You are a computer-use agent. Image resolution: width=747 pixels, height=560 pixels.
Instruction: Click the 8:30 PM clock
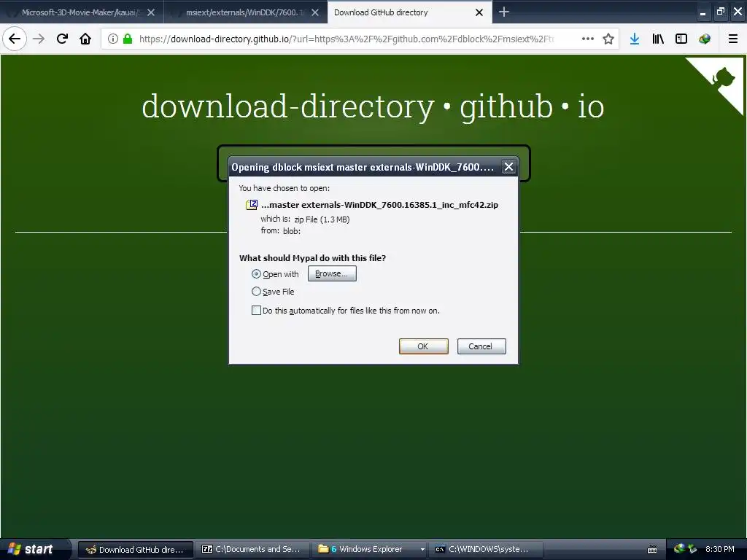[x=719, y=549]
